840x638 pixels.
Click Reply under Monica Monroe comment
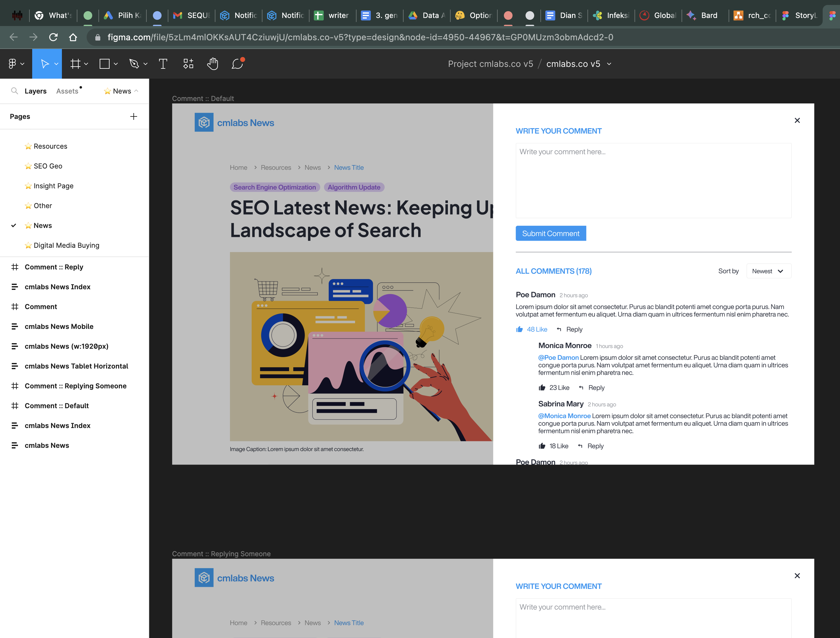[596, 387]
